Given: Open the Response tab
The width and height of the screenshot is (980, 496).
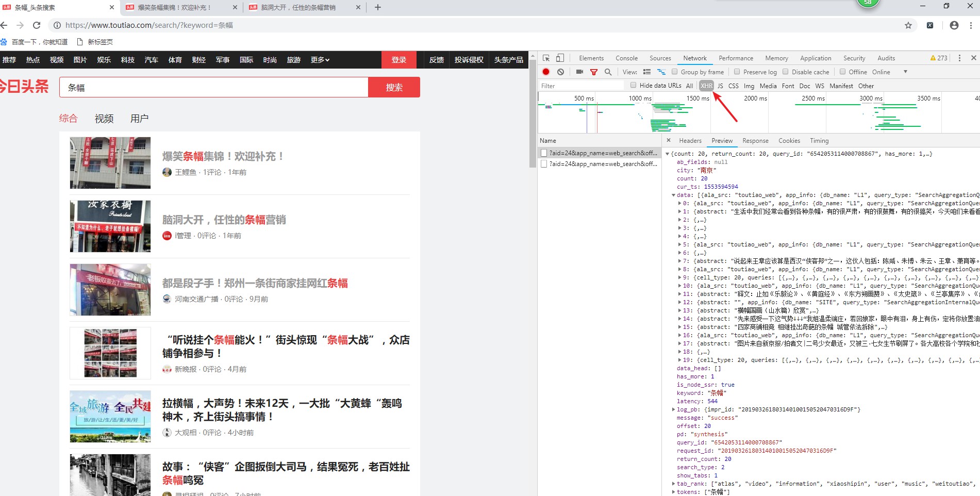Looking at the screenshot, I should [x=755, y=141].
